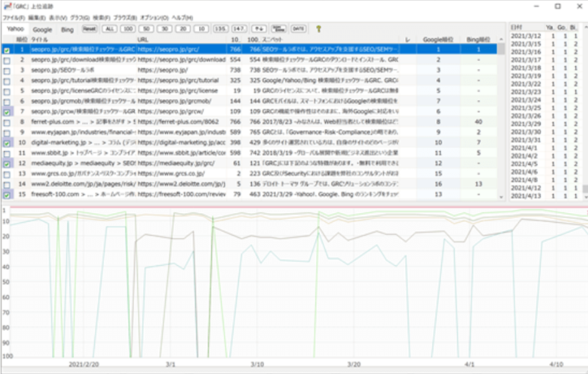588x374 pixels.
Task: Select the ALL filter button
Action: click(109, 28)
